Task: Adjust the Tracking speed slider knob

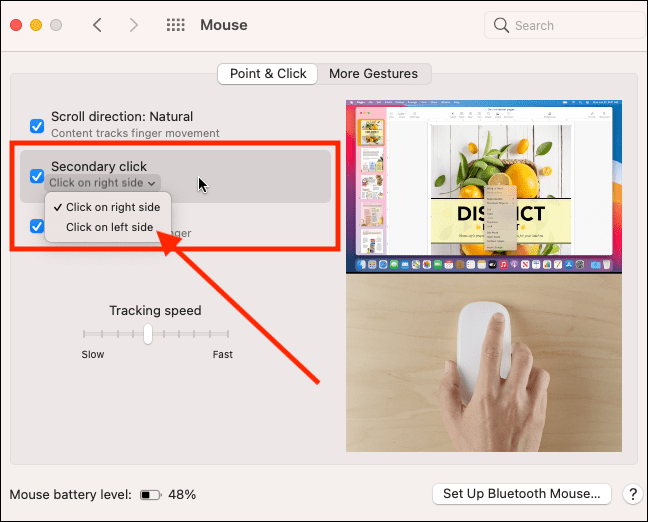Action: (x=148, y=334)
